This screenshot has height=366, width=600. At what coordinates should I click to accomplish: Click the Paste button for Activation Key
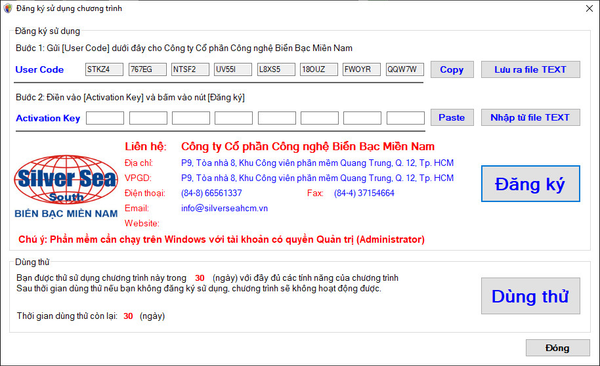click(452, 118)
